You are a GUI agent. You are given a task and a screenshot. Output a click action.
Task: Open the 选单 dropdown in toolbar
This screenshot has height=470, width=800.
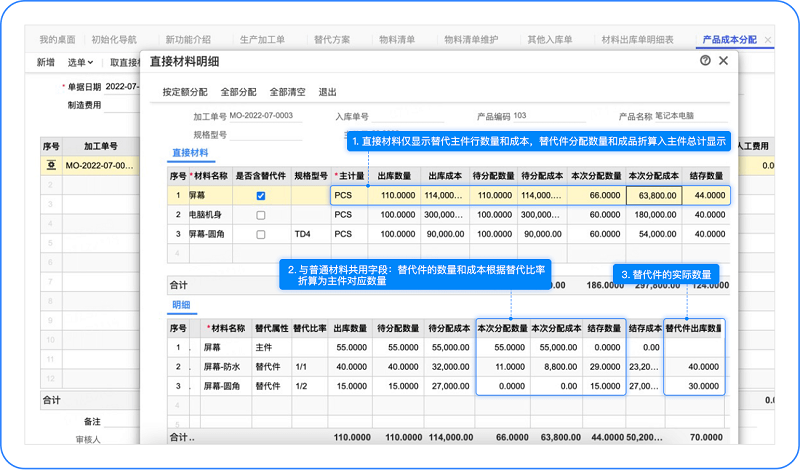(81, 62)
